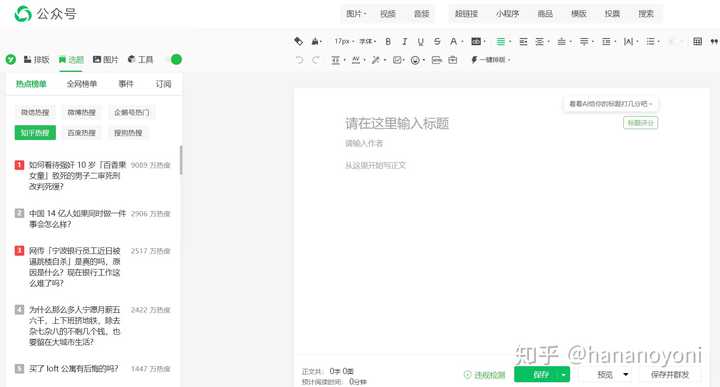Image resolution: width=720 pixels, height=387 pixels.
Task: Click 音频 in the top insert bar
Action: (422, 14)
